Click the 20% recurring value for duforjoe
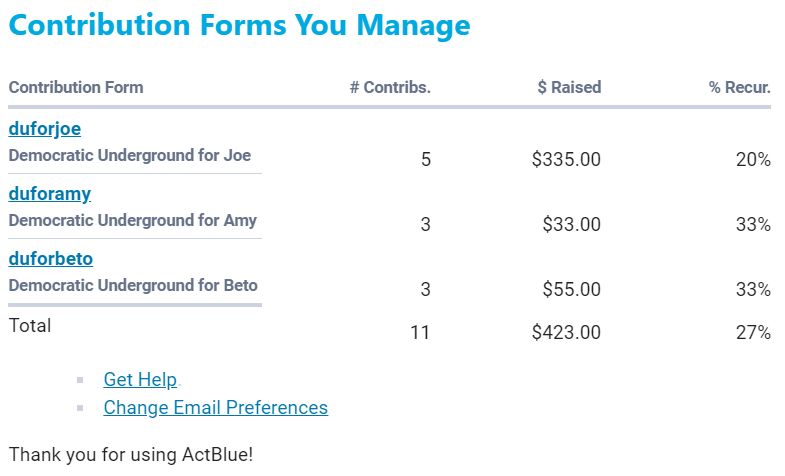 pos(753,159)
